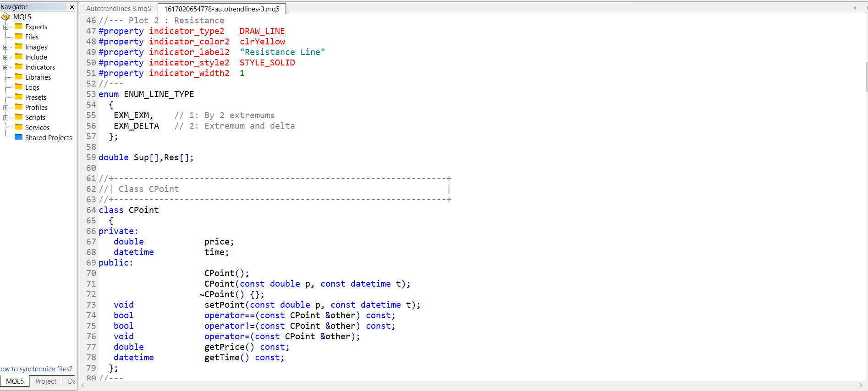Select the Experts folder icon
Viewport: 868px width, 391px height.
tap(19, 27)
